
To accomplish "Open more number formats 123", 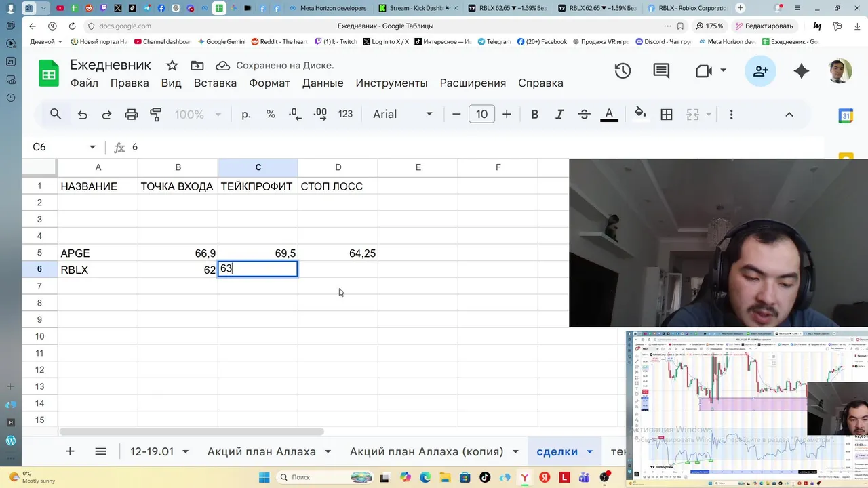I will tap(346, 115).
